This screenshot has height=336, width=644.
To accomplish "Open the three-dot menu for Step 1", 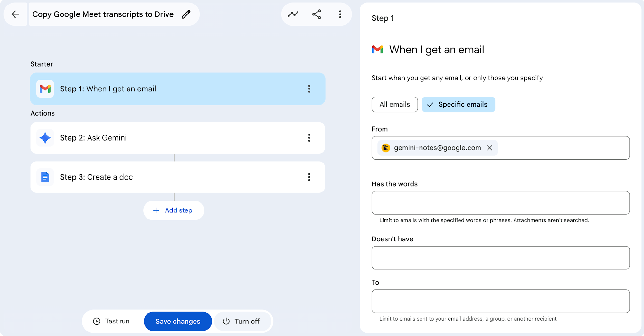I will click(309, 89).
